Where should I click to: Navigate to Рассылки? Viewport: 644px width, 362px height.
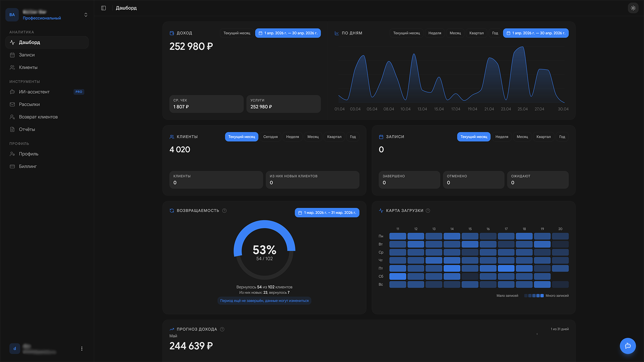tap(47, 104)
